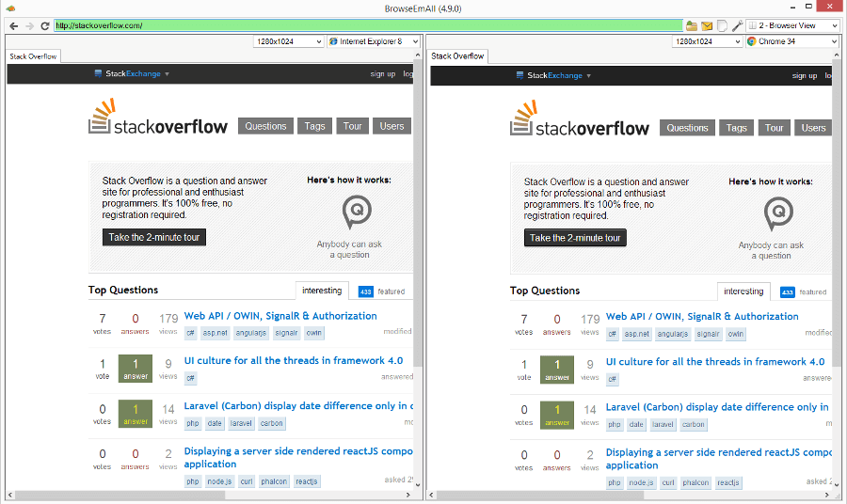The image size is (847, 504).
Task: Click the blank page icon in the toolbar
Action: click(x=722, y=25)
